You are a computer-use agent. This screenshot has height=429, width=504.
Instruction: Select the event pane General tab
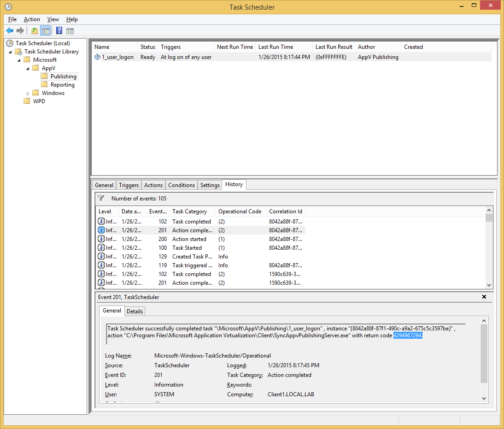tap(112, 310)
